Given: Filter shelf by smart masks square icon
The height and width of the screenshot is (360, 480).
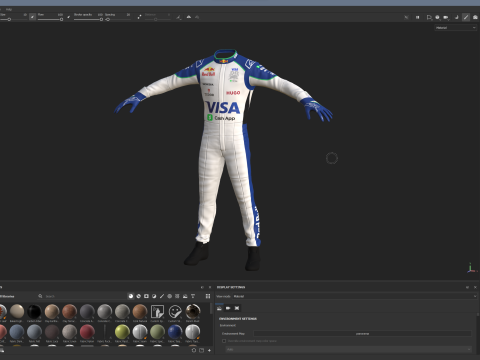Looking at the screenshot, I should click(146, 296).
